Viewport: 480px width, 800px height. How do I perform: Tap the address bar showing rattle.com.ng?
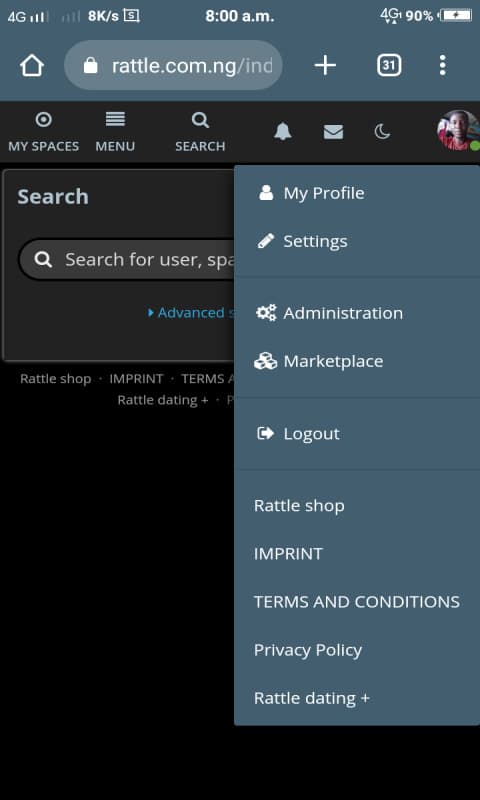pyautogui.click(x=173, y=65)
